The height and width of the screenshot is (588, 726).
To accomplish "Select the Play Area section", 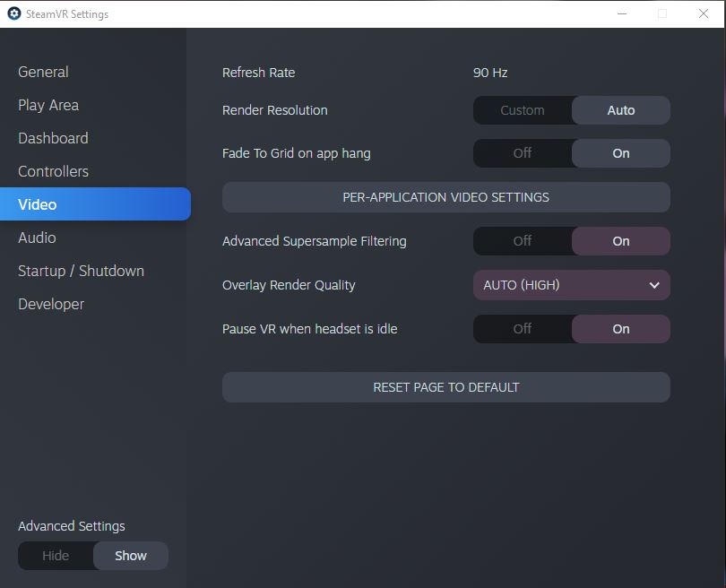I will coord(48,105).
